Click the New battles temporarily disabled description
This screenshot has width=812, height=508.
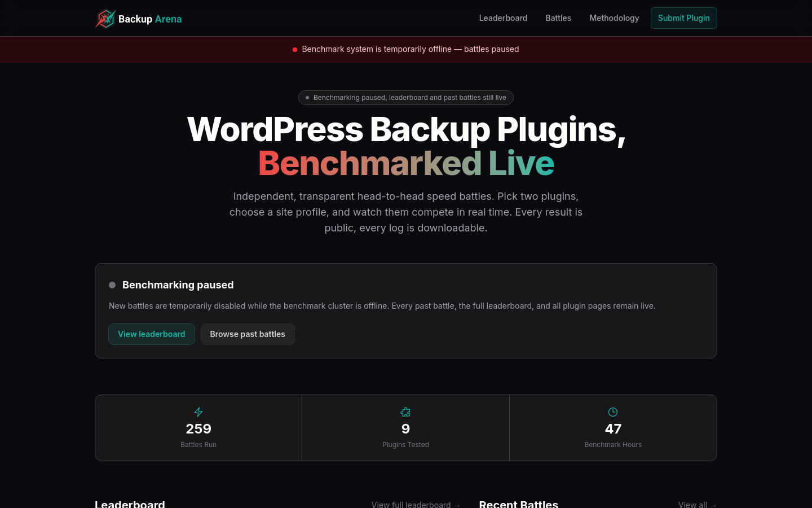pos(382,306)
